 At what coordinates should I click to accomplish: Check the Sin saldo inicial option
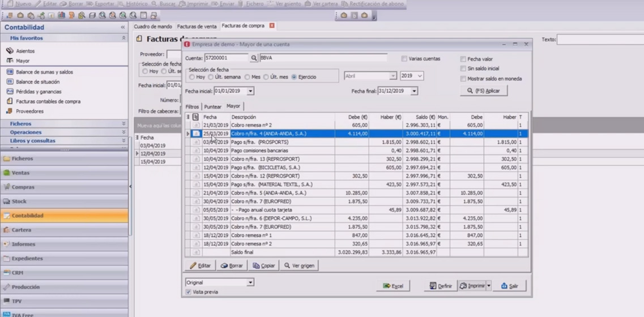(x=463, y=69)
